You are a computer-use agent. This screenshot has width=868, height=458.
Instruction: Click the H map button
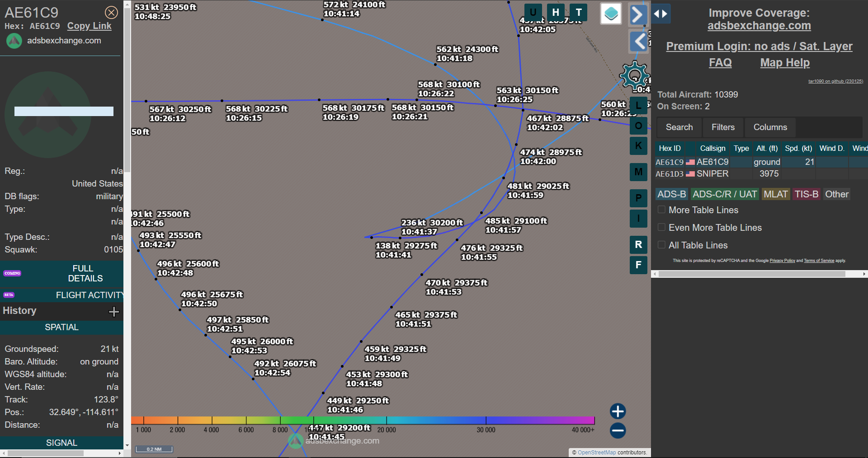click(556, 12)
